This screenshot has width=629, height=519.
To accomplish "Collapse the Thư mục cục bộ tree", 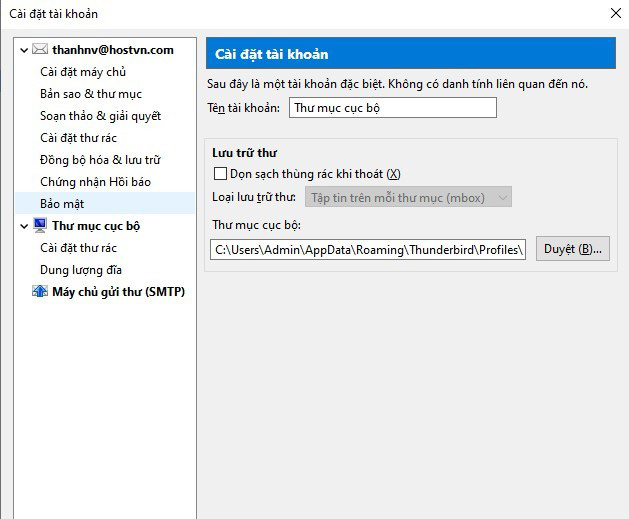I will coord(25,226).
